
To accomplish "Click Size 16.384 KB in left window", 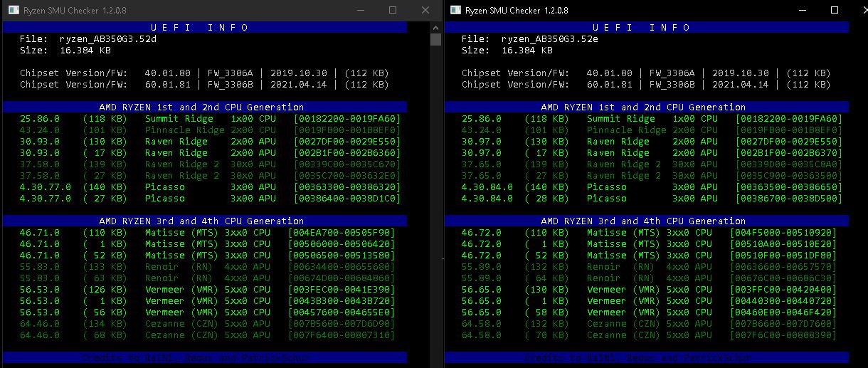I will (x=65, y=51).
